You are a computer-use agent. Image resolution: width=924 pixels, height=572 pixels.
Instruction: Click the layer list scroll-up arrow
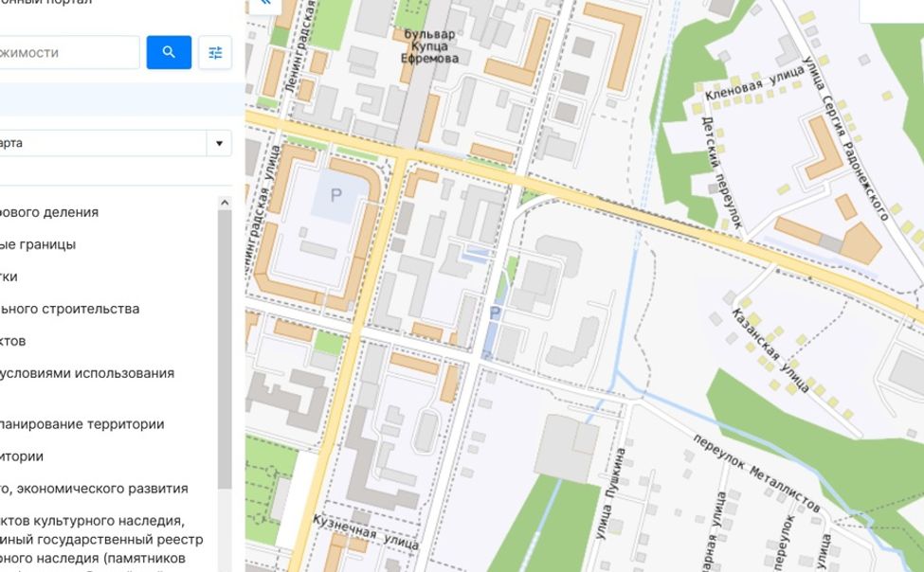point(225,203)
